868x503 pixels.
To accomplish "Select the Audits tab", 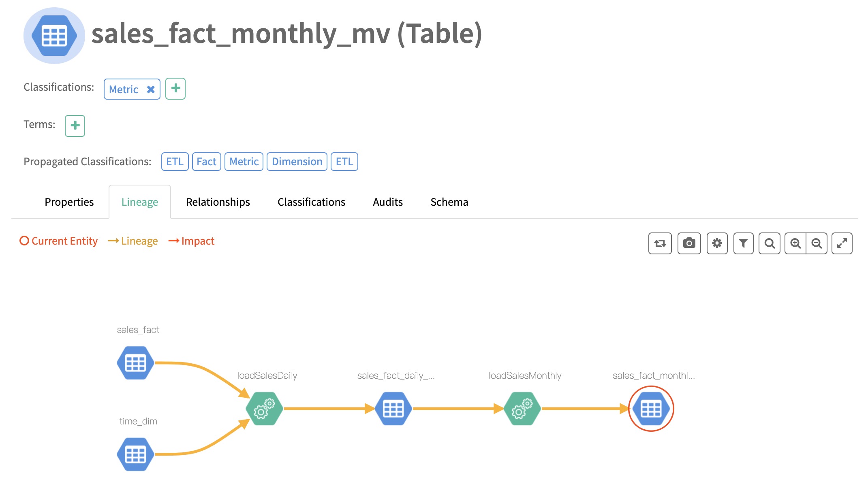I will click(387, 202).
